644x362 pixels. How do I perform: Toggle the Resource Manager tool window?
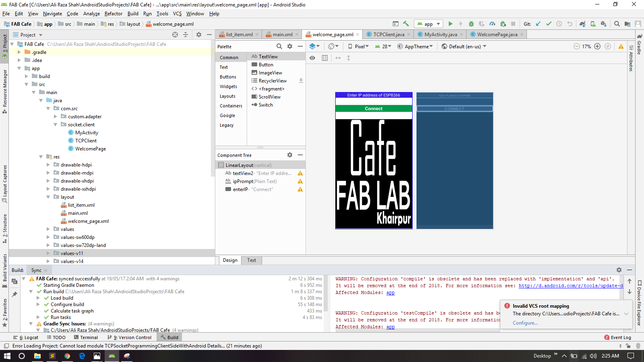point(4,91)
